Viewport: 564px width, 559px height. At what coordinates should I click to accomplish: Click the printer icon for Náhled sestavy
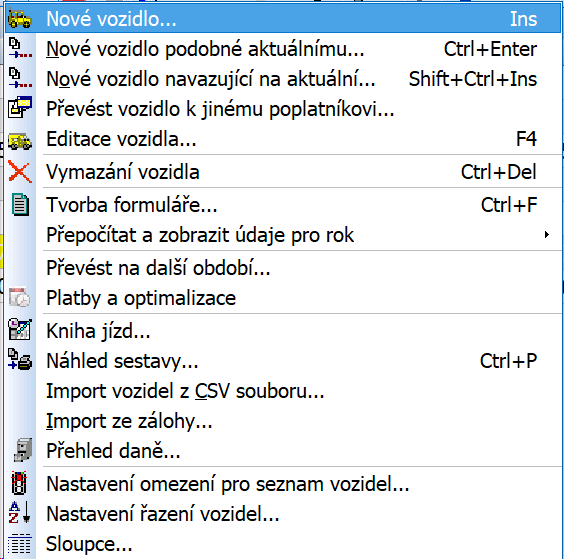pyautogui.click(x=20, y=359)
